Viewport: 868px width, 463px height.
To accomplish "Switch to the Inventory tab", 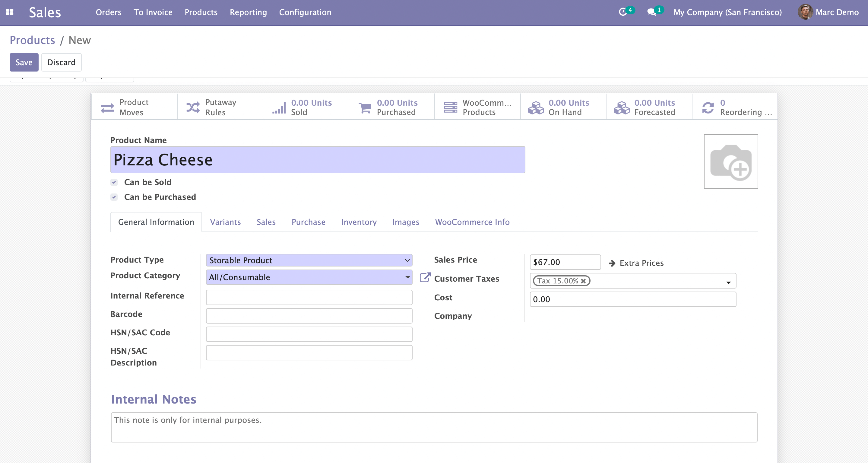I will [359, 222].
